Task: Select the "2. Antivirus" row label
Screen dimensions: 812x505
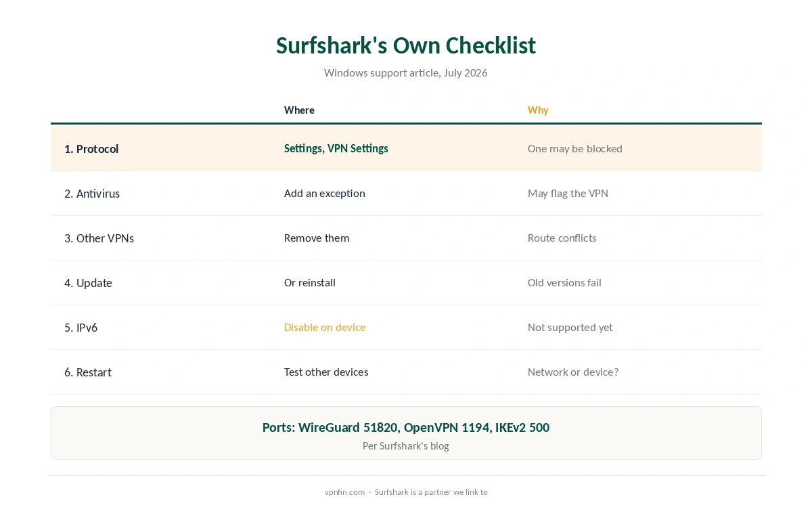Action: point(92,194)
